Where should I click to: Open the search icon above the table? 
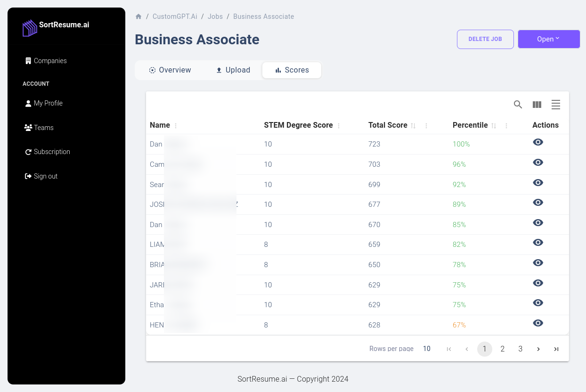[518, 105]
